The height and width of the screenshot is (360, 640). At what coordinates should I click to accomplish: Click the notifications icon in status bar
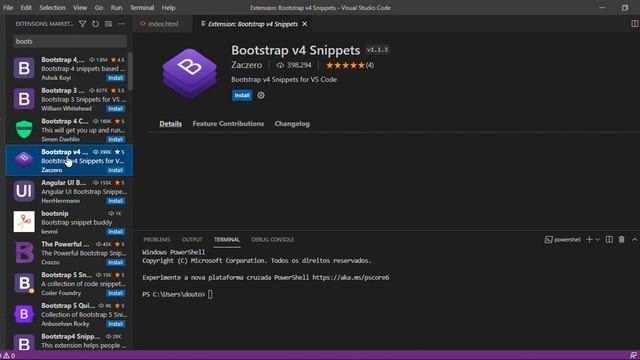pos(633,356)
